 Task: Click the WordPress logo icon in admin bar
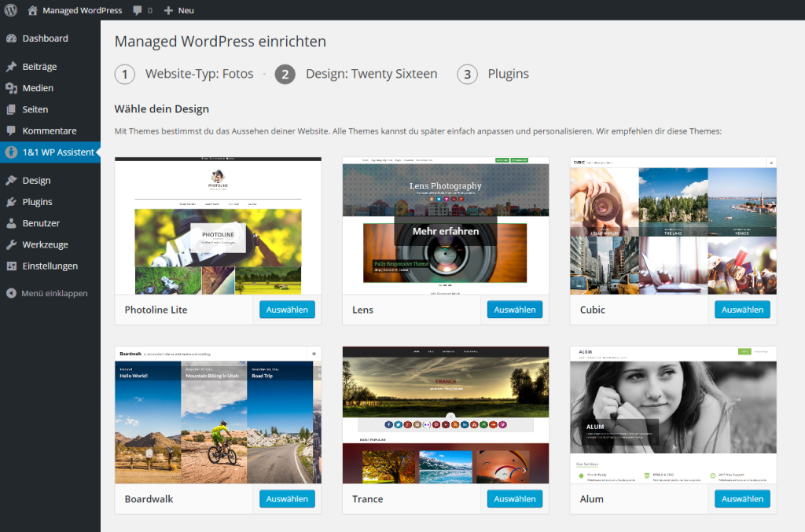click(11, 9)
